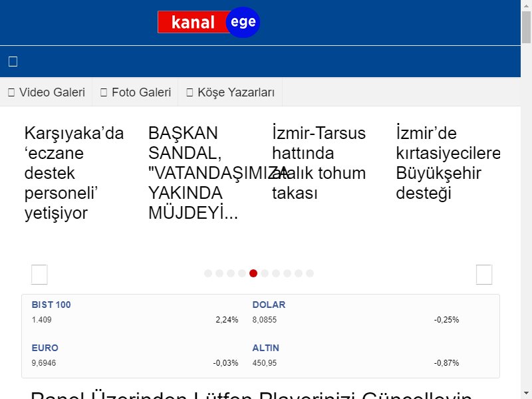Image resolution: width=532 pixels, height=399 pixels.
Task: Select the last carousel pagination dot
Action: point(310,273)
